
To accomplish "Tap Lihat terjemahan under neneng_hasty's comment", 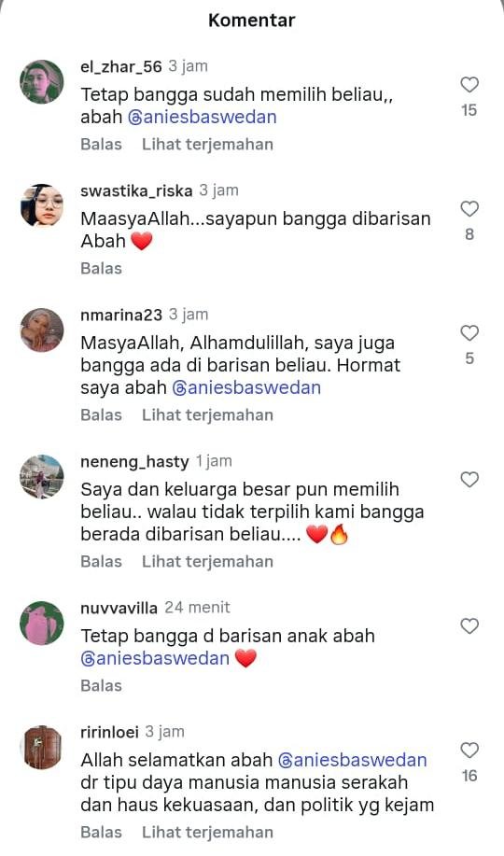I will click(207, 561).
